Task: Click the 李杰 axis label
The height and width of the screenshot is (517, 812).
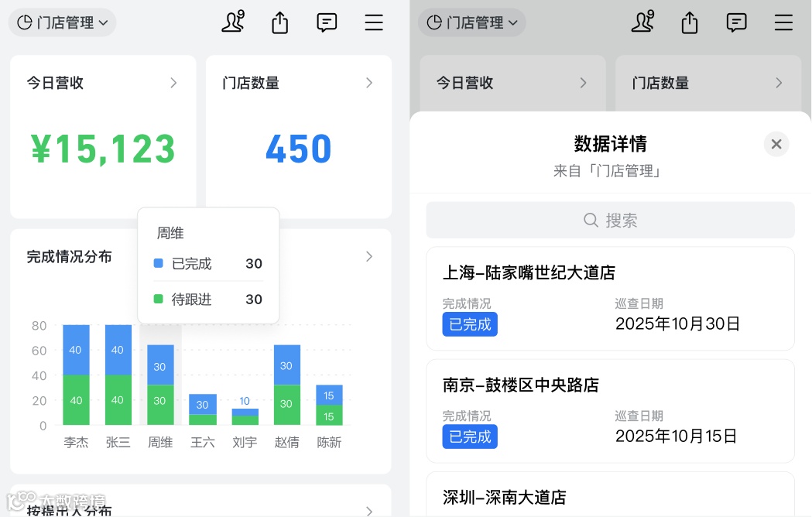Action: (x=76, y=442)
